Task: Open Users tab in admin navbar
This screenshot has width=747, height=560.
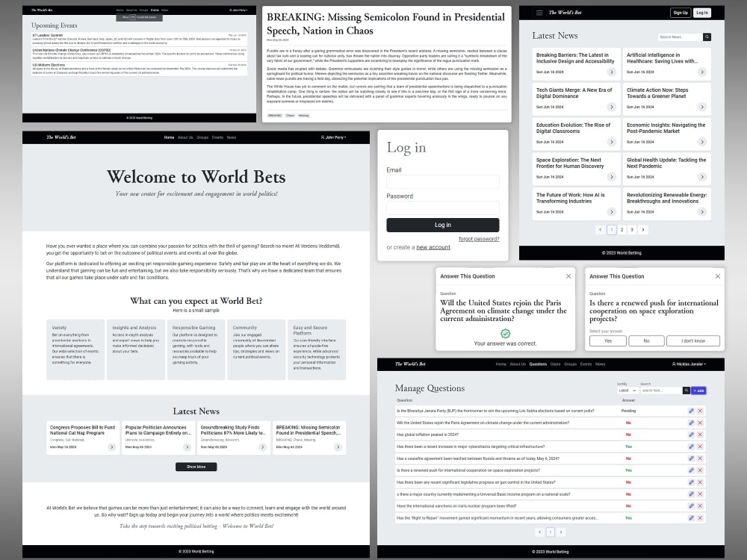Action: (x=556, y=364)
